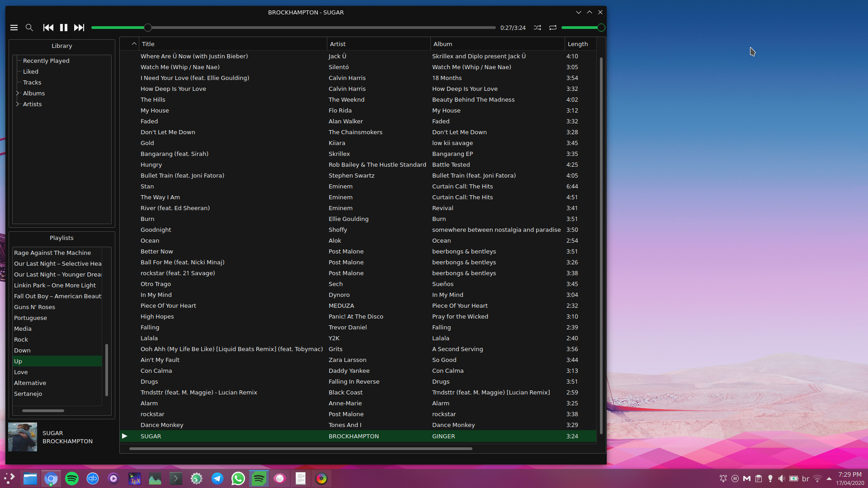Select the Guns N' Roses playlist

coord(57,307)
